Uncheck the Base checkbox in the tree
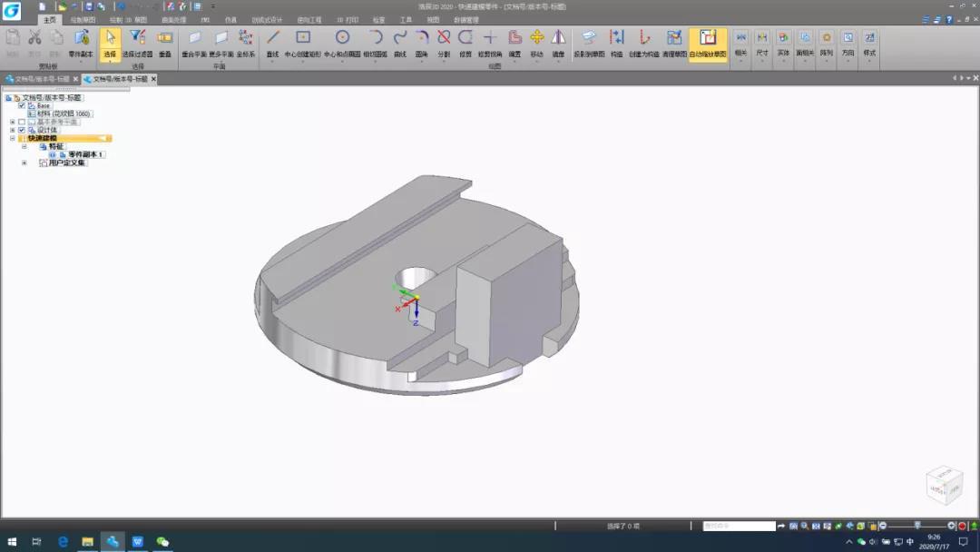 coord(21,105)
